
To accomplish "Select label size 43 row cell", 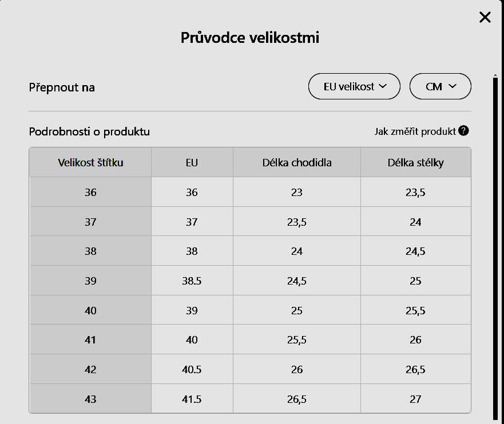I will 90,399.
